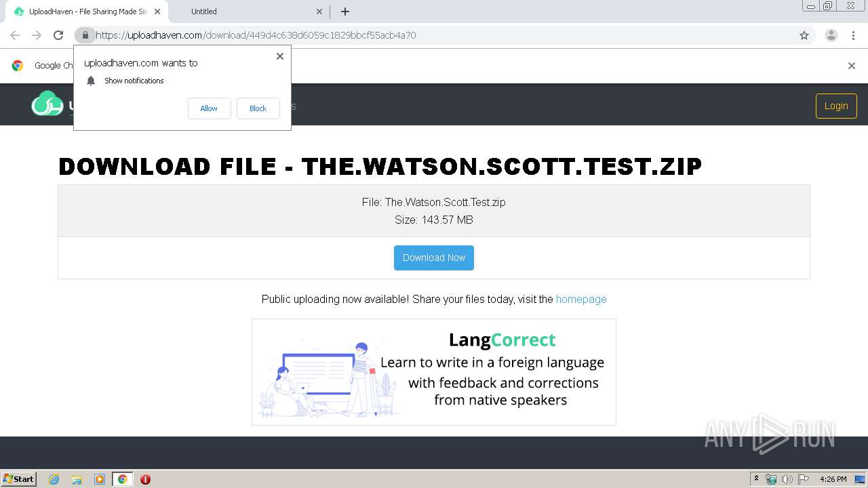The image size is (868, 488).
Task: Open the file explorer taskbar icon
Action: (x=77, y=479)
